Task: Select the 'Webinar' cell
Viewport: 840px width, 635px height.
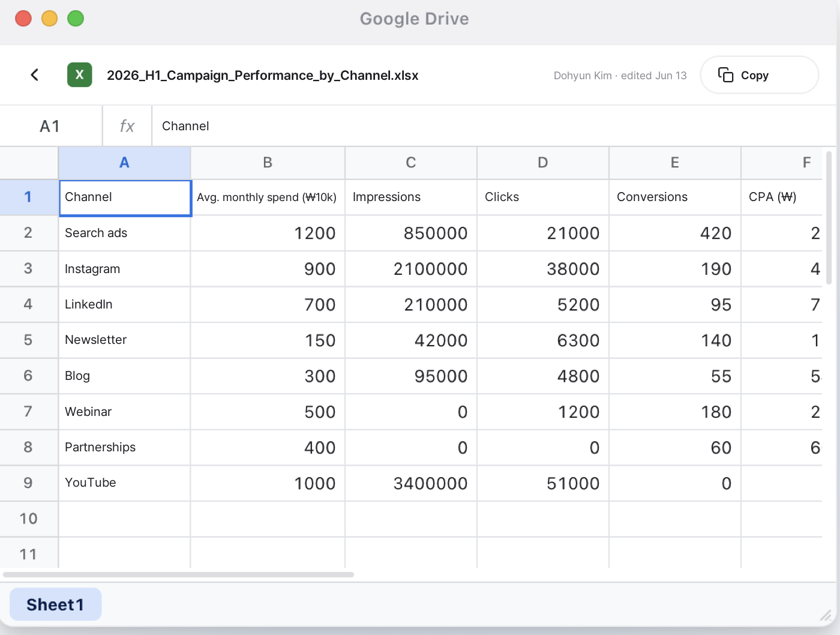Action: (124, 412)
